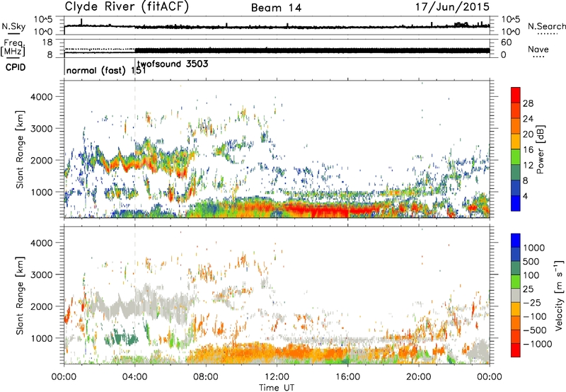Select the "Beam 14" heading
Screen dimensions: 566x392
click(276, 8)
